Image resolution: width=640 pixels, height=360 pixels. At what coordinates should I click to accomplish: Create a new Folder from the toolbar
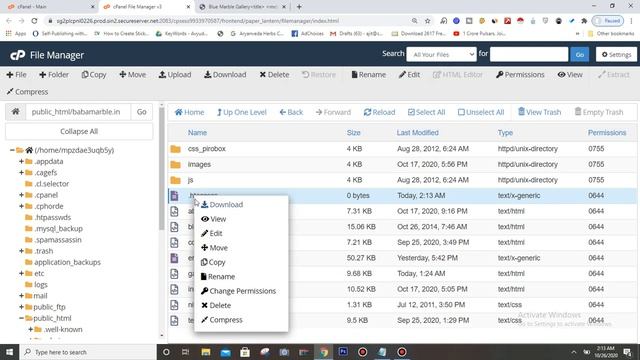coord(54,75)
